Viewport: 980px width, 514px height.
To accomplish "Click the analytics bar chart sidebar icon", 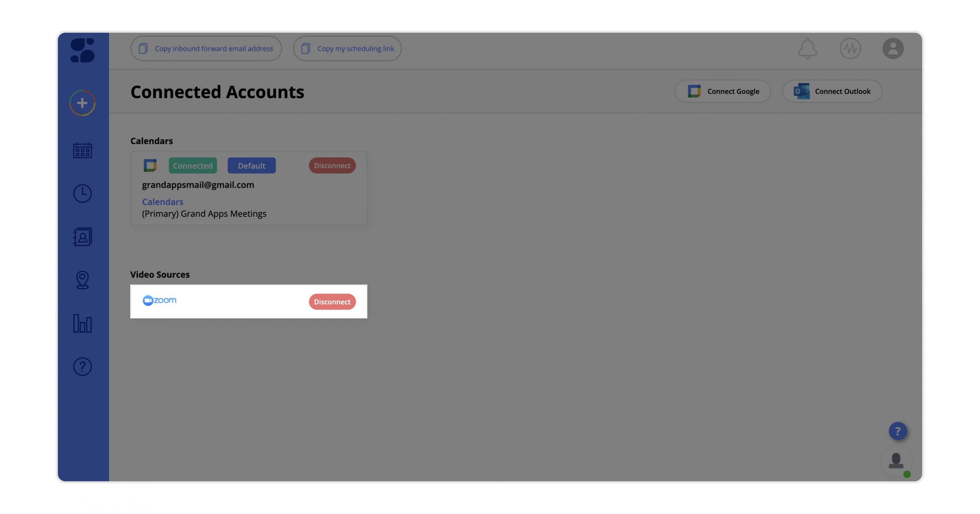I will [82, 323].
